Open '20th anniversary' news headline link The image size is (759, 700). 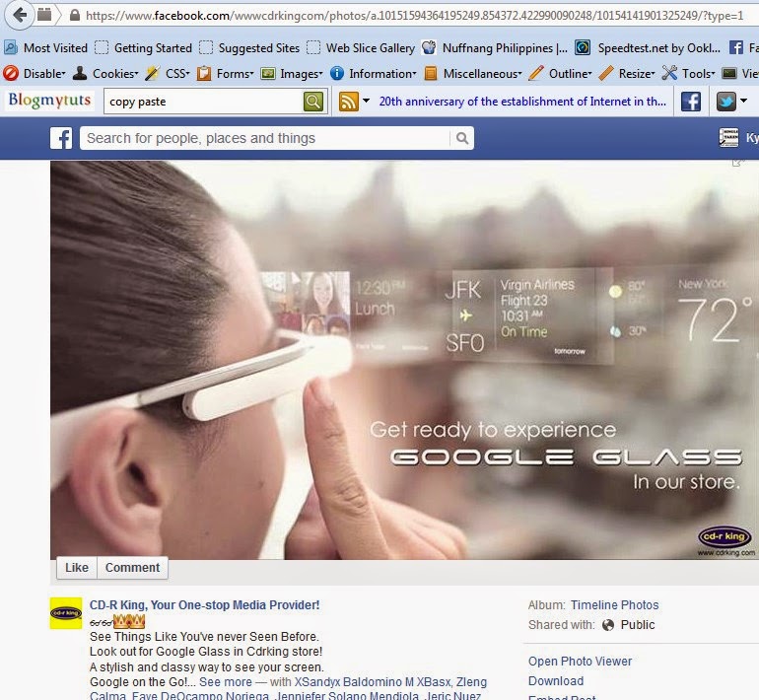click(522, 102)
